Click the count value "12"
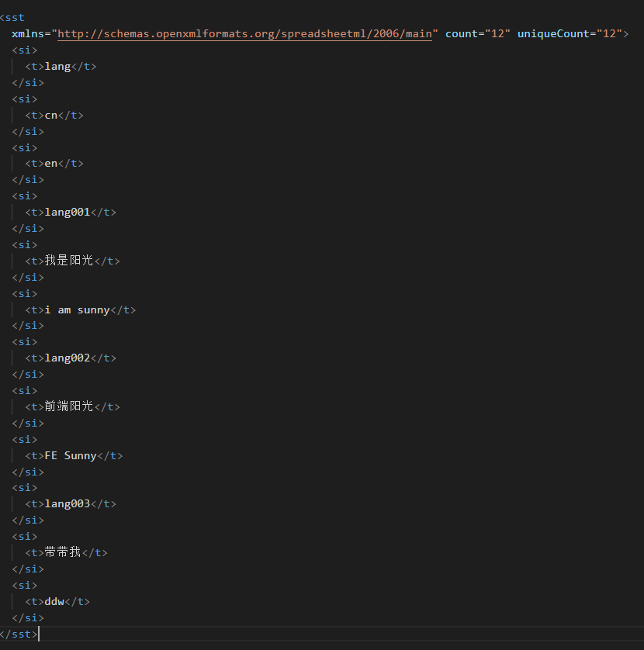Viewport: 644px width, 650px height. (x=497, y=33)
